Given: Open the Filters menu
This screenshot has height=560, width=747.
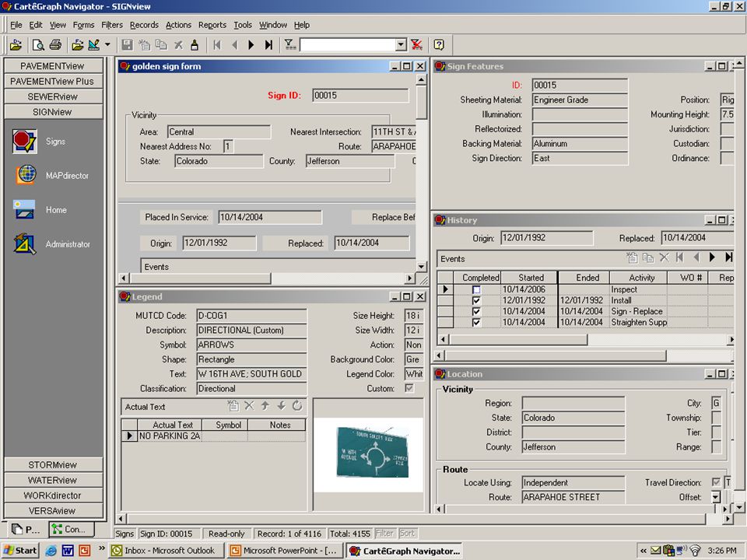Looking at the screenshot, I should [x=112, y=25].
